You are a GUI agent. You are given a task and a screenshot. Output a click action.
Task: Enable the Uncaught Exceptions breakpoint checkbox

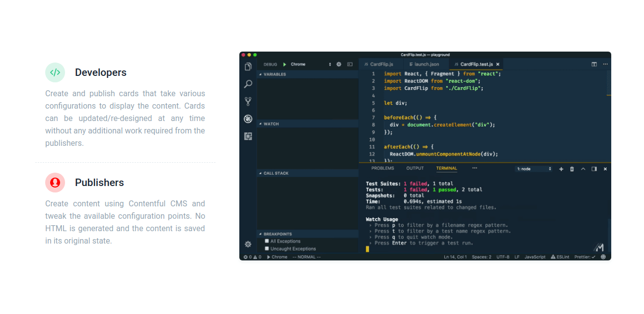tap(267, 249)
